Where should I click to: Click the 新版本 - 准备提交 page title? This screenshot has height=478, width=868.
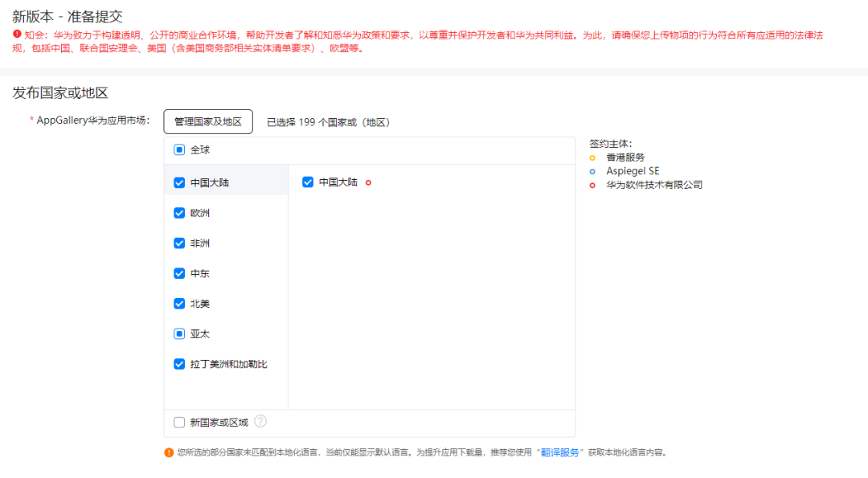point(68,16)
